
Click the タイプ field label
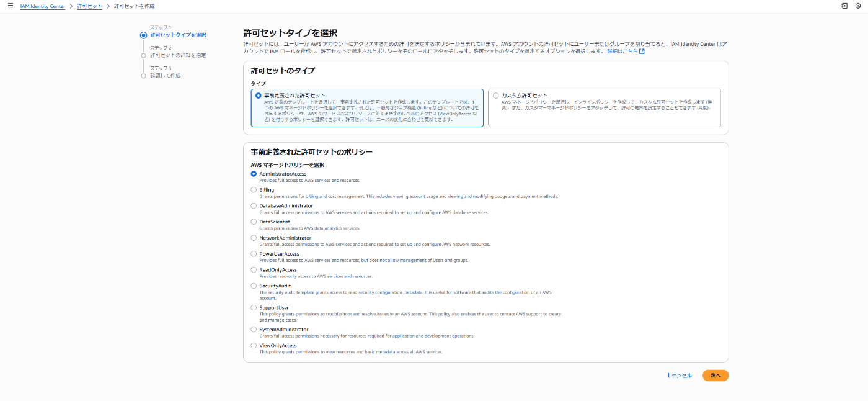[258, 83]
